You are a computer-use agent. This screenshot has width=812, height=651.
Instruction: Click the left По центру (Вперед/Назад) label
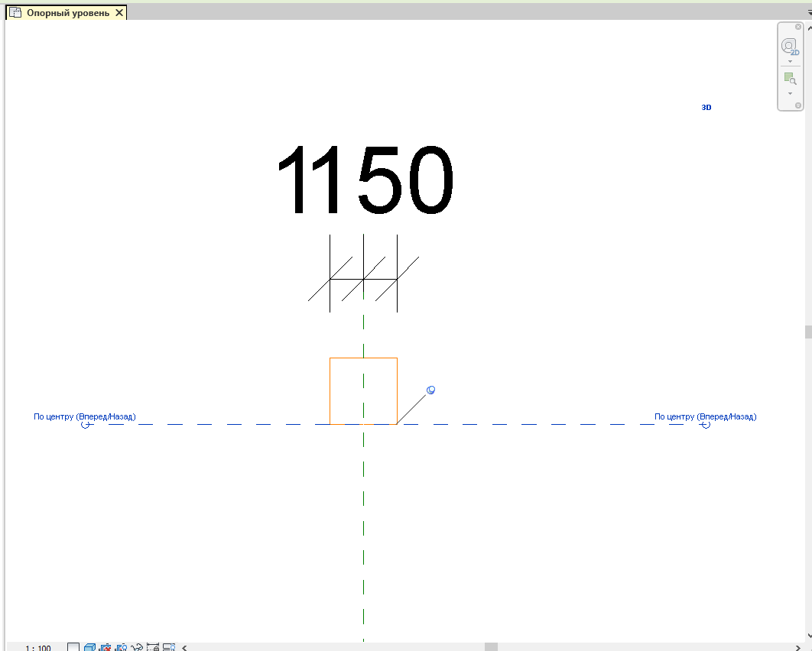pos(84,416)
